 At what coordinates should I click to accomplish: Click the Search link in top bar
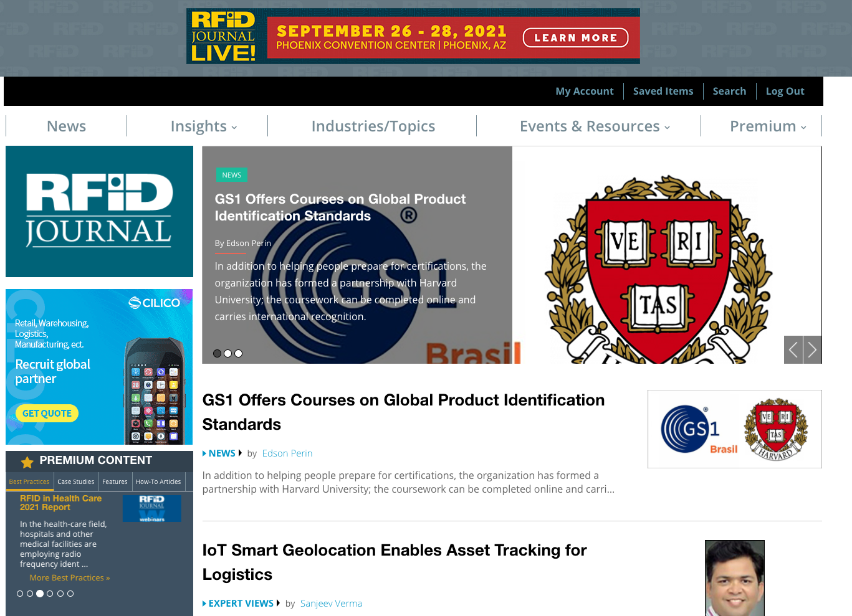(x=729, y=92)
